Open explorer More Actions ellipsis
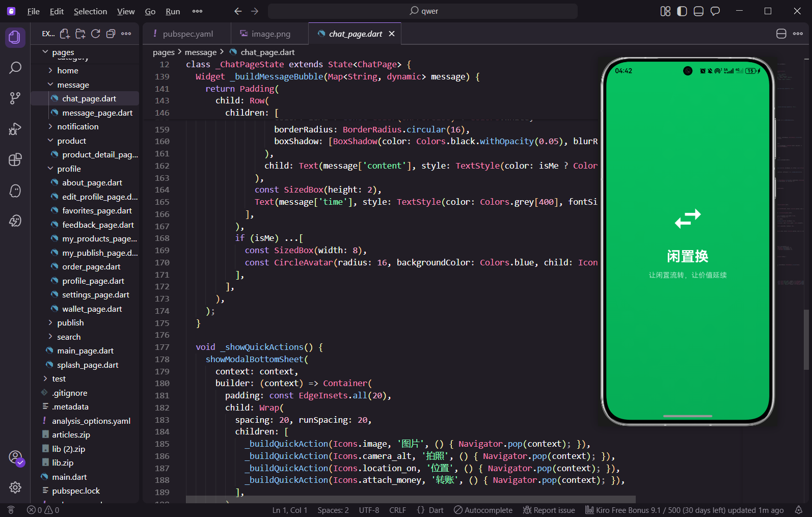 pyautogui.click(x=126, y=34)
